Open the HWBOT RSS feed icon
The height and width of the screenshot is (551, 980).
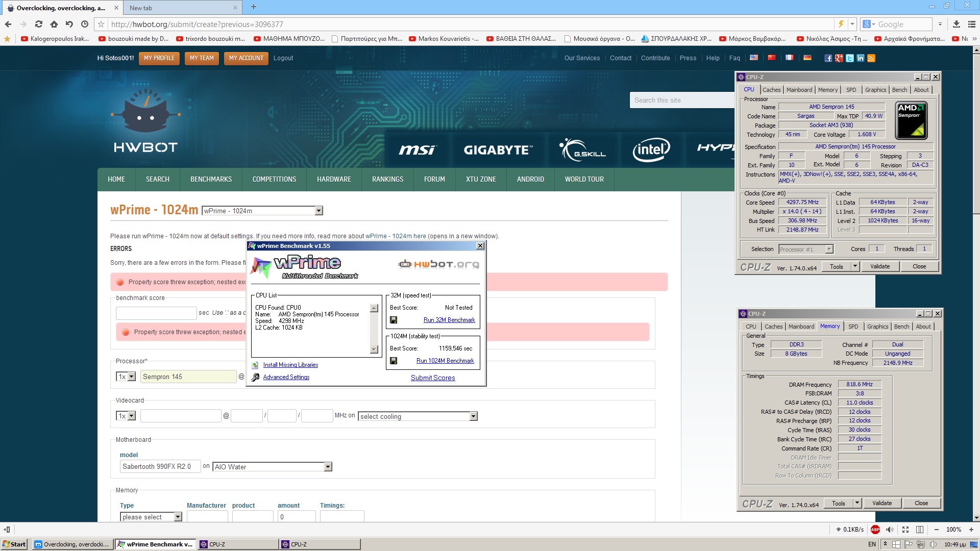click(871, 58)
